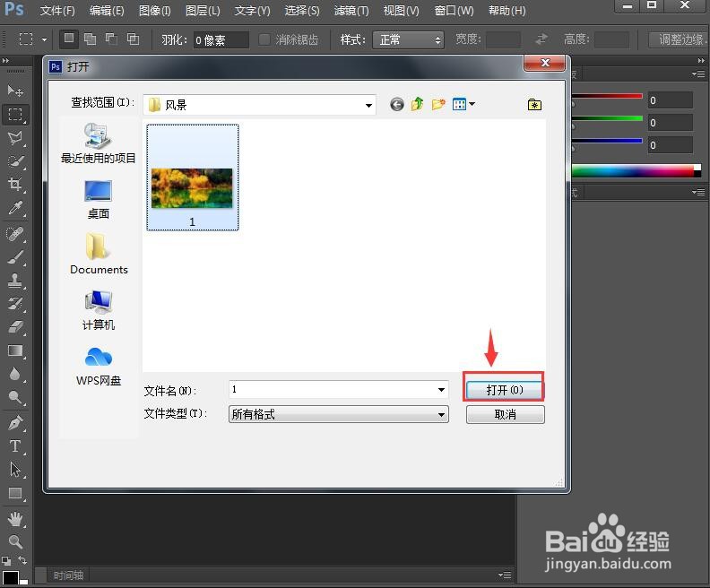The height and width of the screenshot is (588, 710).
Task: Open the favorites folder icon
Action: pyautogui.click(x=534, y=105)
